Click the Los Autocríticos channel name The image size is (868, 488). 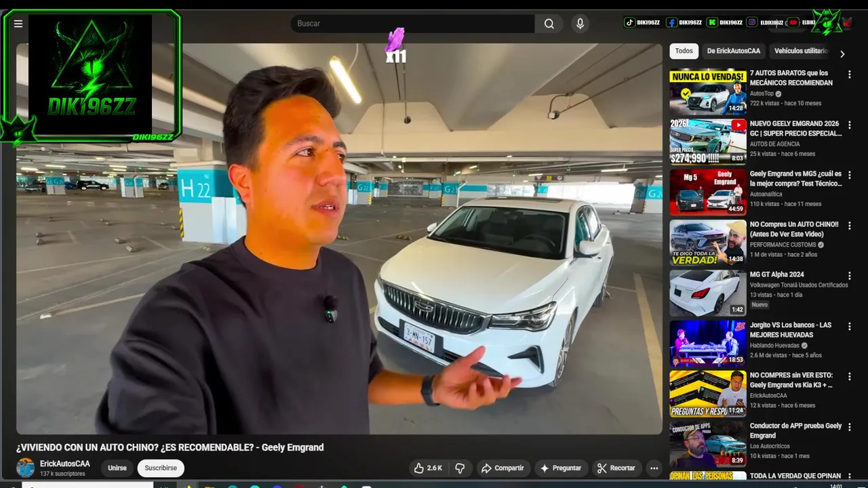click(x=770, y=446)
